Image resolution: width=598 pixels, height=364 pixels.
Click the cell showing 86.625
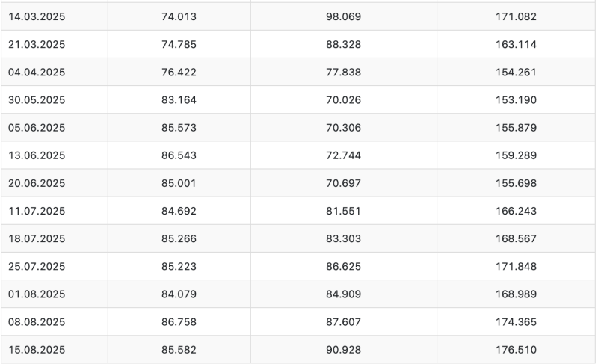pyautogui.click(x=343, y=266)
